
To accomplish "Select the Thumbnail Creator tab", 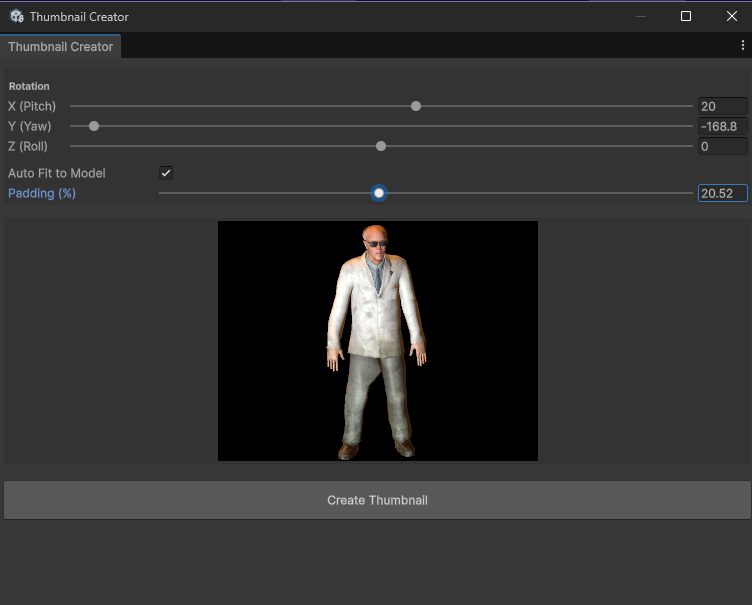I will point(60,47).
